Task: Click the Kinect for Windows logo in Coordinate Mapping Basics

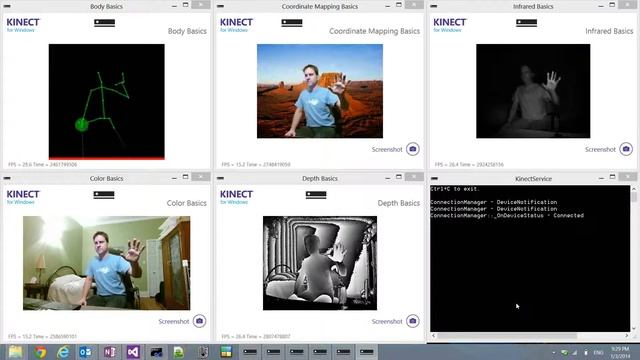Action: click(x=236, y=24)
